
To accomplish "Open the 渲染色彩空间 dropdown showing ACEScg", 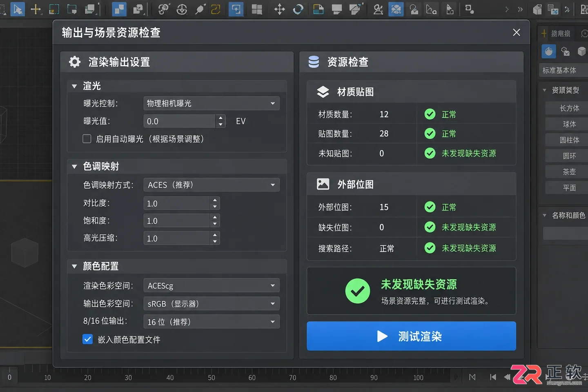I will point(212,285).
